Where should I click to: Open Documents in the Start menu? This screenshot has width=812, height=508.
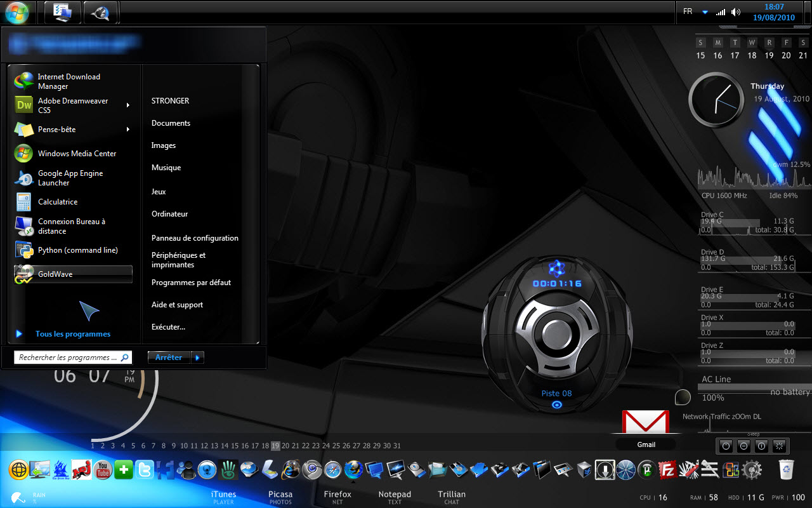click(171, 123)
